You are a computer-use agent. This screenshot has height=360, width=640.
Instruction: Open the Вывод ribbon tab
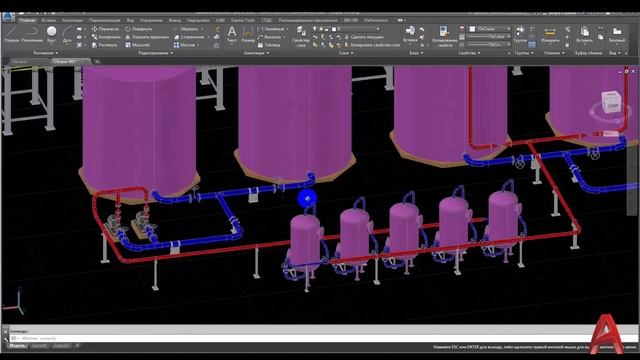pos(175,20)
